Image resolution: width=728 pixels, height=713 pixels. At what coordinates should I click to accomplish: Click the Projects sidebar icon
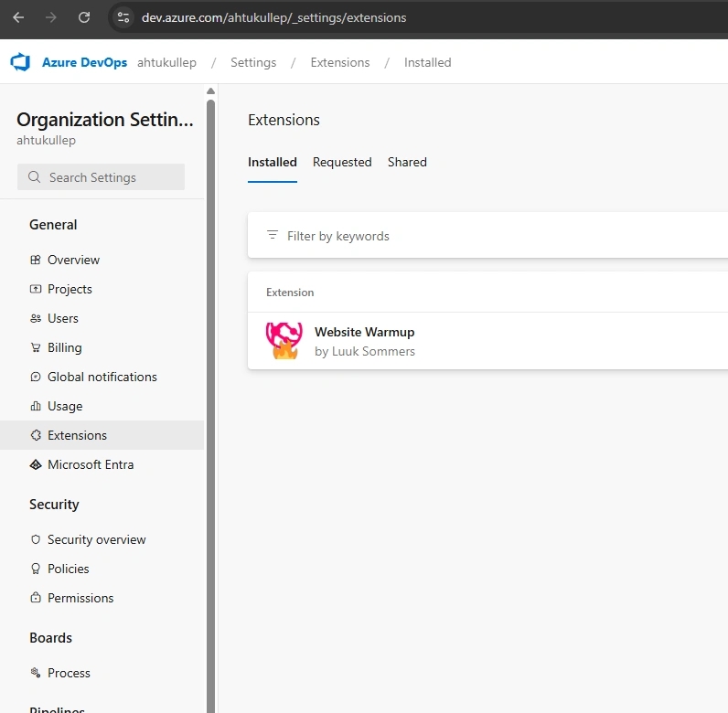tap(36, 289)
